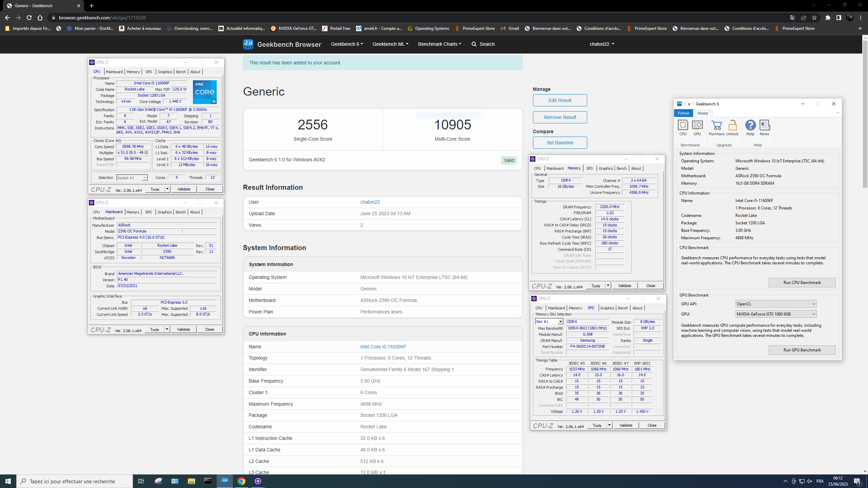Click the Set Baseline button
The width and height of the screenshot is (868, 488).
(560, 143)
